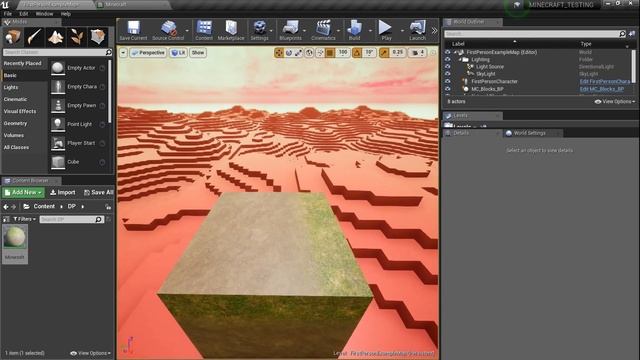Viewport: 640px width, 360px height.
Task: Open Source Control toolbar icon
Action: (x=168, y=30)
